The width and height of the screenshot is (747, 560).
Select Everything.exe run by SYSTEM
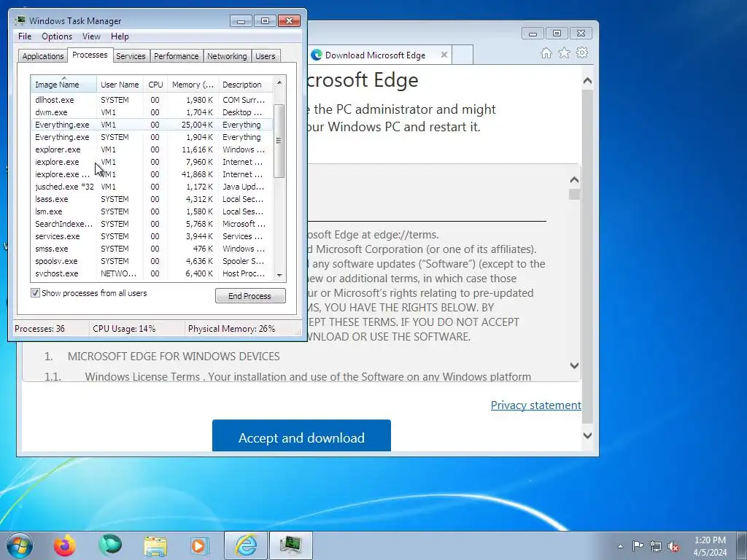[152, 137]
